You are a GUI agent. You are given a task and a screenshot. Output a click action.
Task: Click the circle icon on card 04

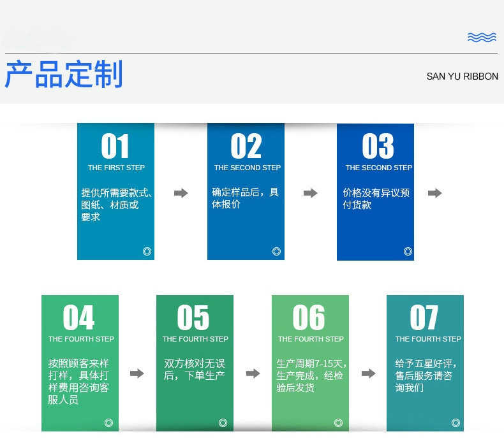[x=108, y=423]
